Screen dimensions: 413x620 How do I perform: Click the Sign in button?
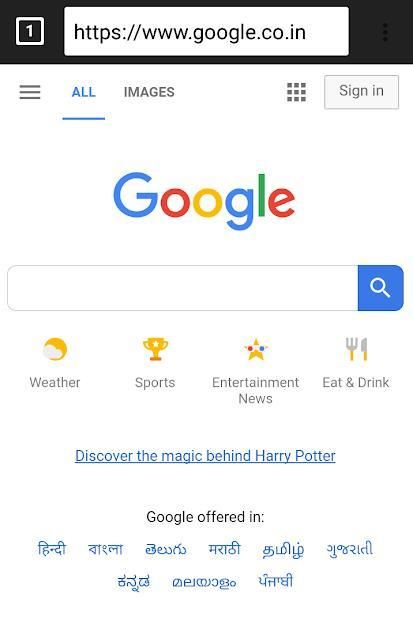(361, 92)
